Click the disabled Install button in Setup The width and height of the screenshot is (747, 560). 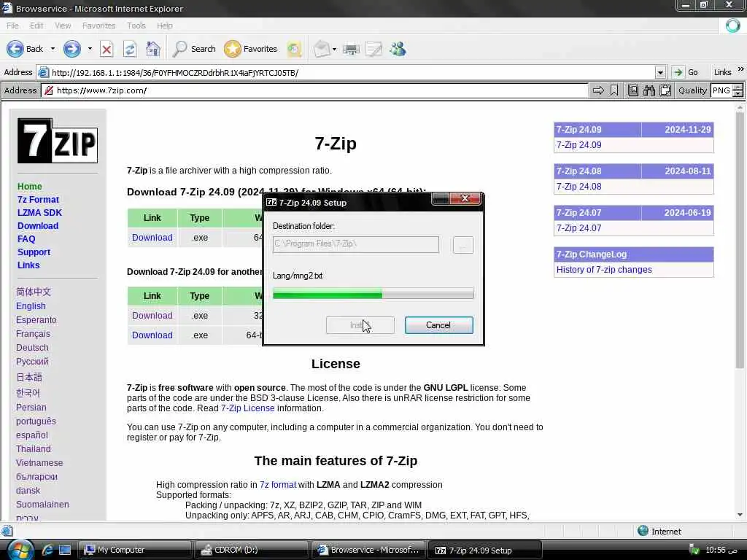[x=360, y=325]
